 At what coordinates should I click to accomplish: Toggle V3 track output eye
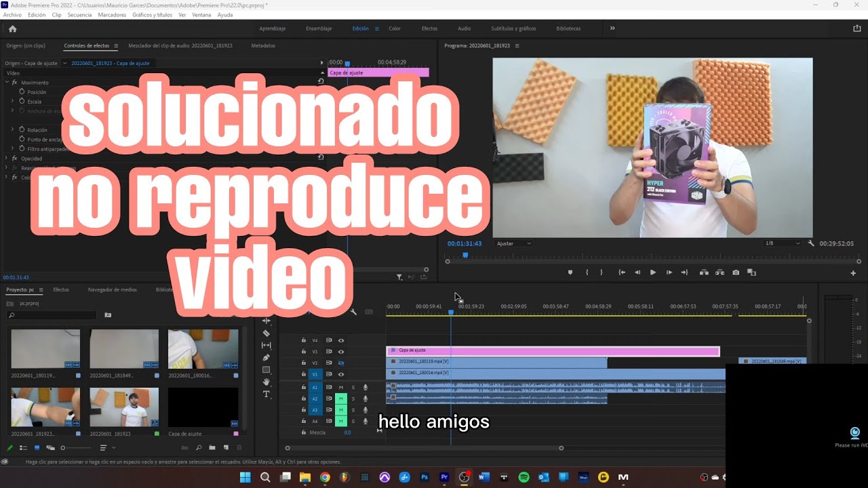(341, 352)
